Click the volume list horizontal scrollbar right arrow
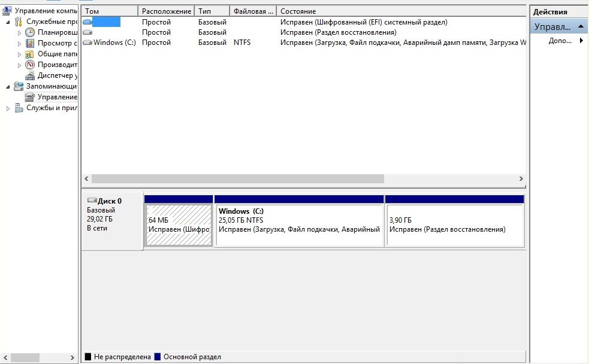Screen dimensions: 589x364 point(521,179)
